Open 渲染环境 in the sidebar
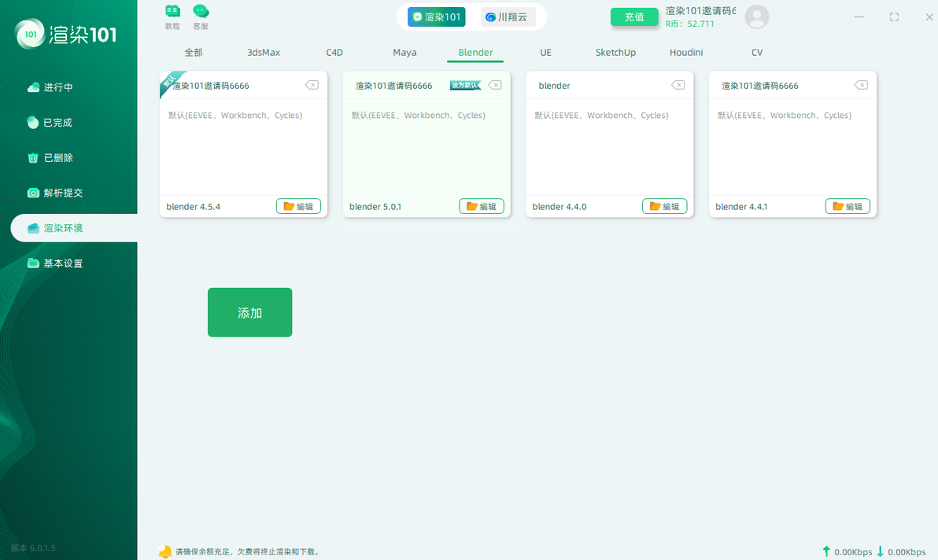938x560 pixels. 74,228
